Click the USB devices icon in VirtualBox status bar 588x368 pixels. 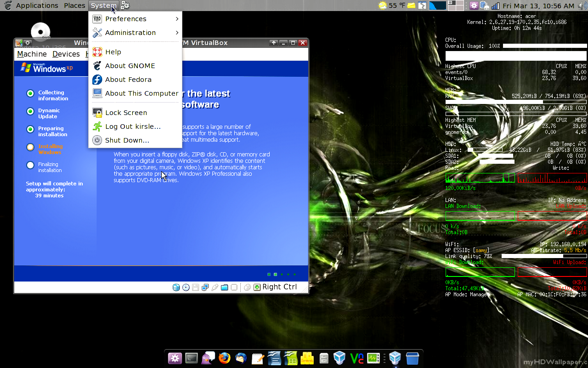[215, 287]
